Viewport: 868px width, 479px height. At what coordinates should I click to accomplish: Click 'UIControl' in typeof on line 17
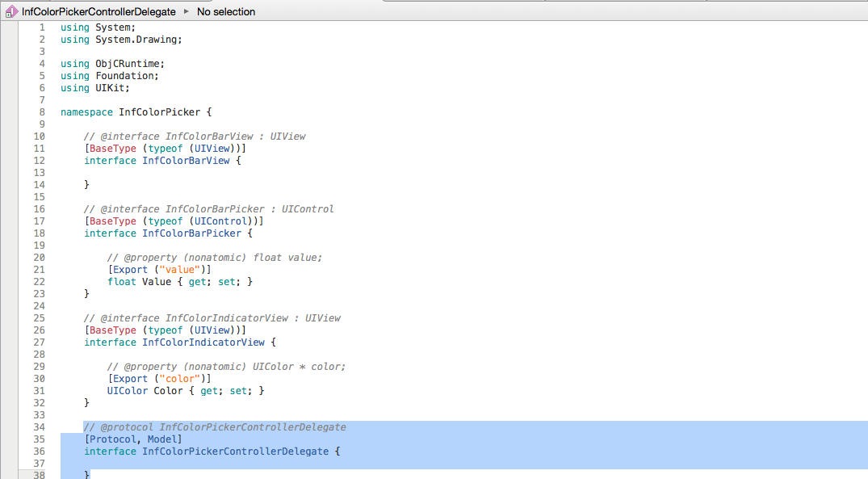[x=220, y=221]
